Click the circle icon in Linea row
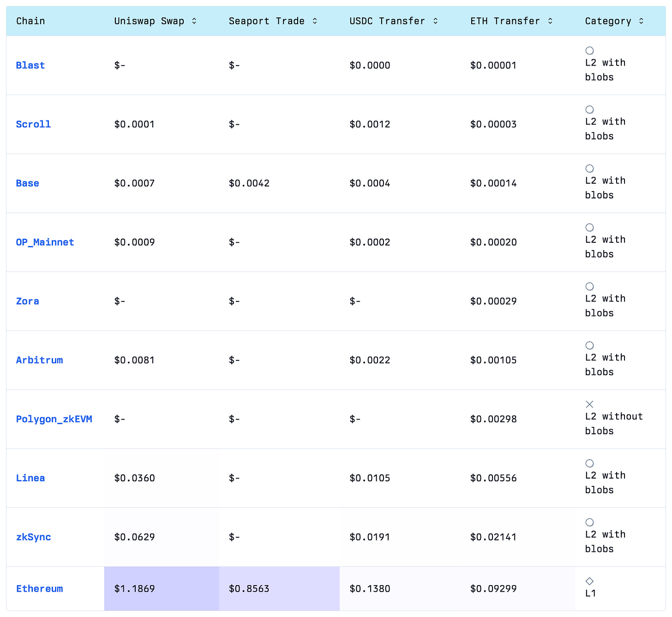 (x=589, y=463)
